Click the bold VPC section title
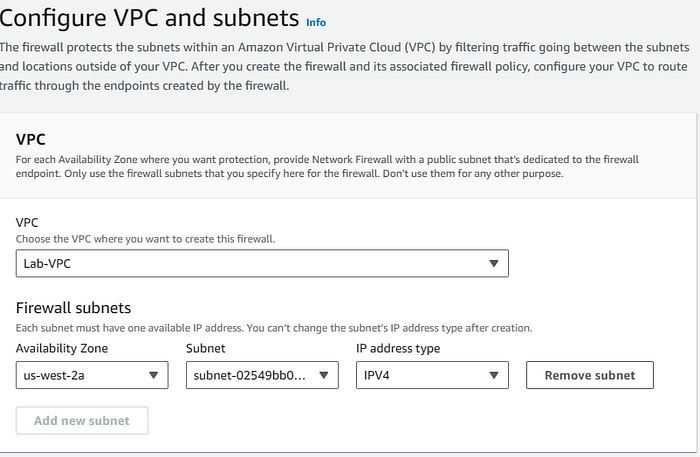The image size is (700, 457). point(32,140)
